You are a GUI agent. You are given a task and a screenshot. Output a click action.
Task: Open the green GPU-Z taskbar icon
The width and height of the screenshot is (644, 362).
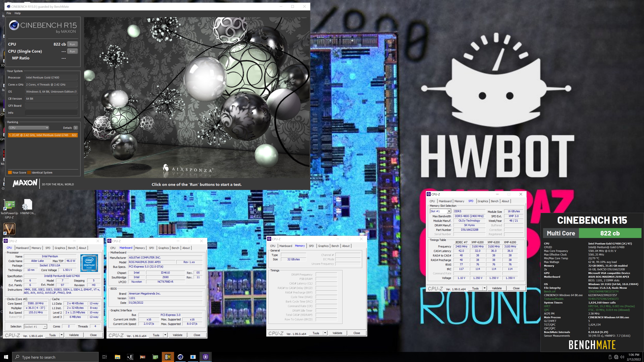click(155, 357)
